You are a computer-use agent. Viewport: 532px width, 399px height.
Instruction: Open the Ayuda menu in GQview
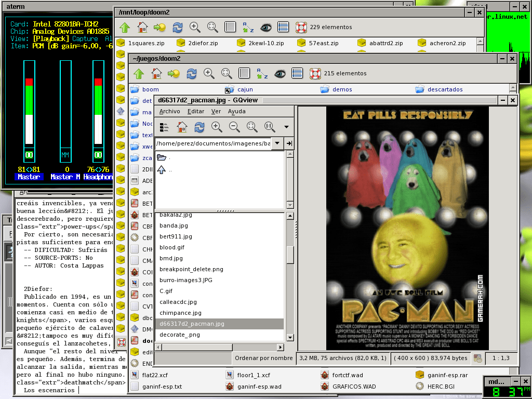click(x=236, y=111)
